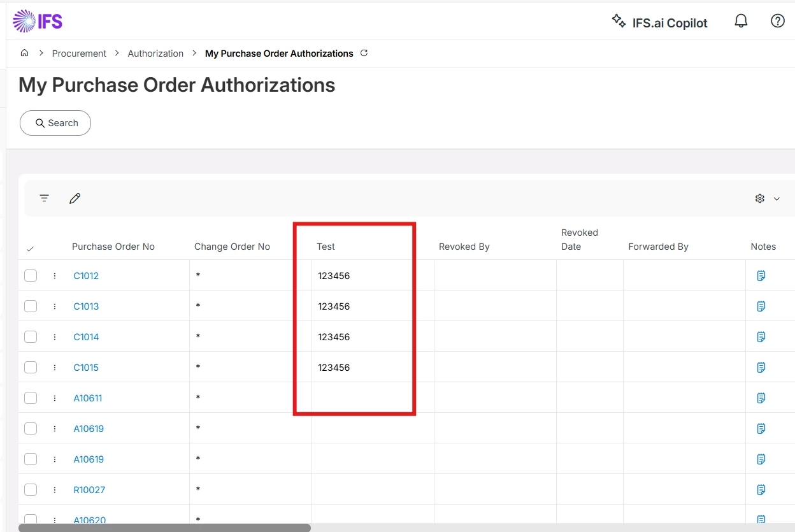Click Test value 123456 in row C1014
The width and height of the screenshot is (795, 532).
[x=334, y=337]
